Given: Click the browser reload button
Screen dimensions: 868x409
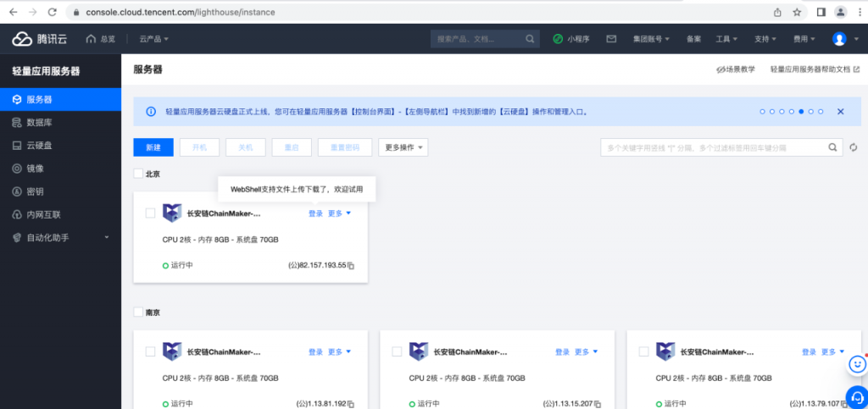Looking at the screenshot, I should coord(52,12).
